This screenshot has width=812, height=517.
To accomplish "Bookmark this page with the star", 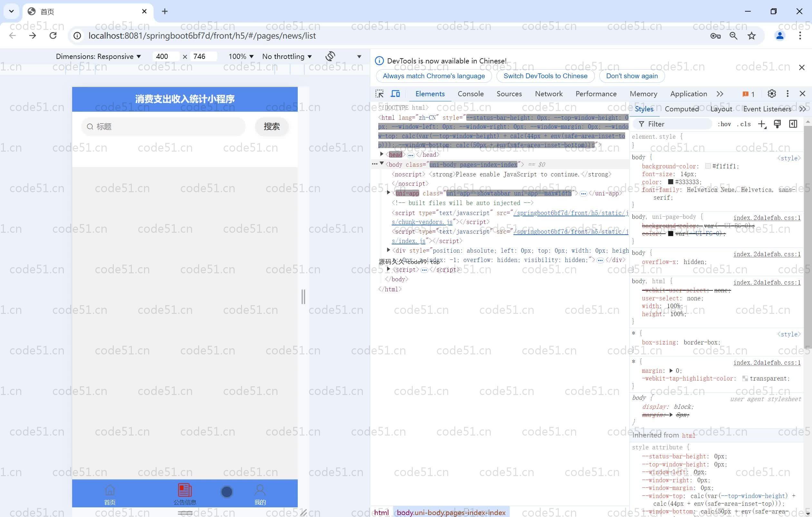I will [x=752, y=36].
